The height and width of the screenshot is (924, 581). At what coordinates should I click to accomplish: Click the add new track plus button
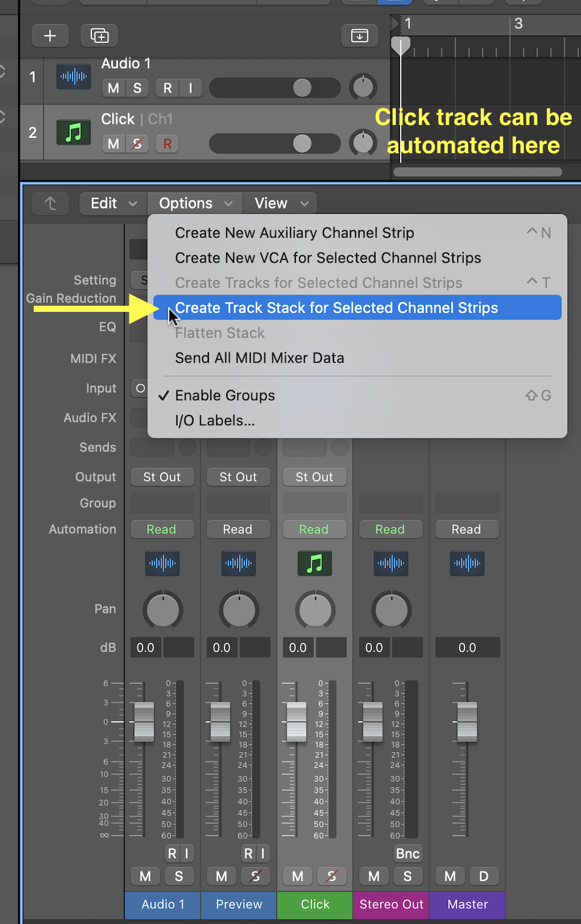point(50,36)
